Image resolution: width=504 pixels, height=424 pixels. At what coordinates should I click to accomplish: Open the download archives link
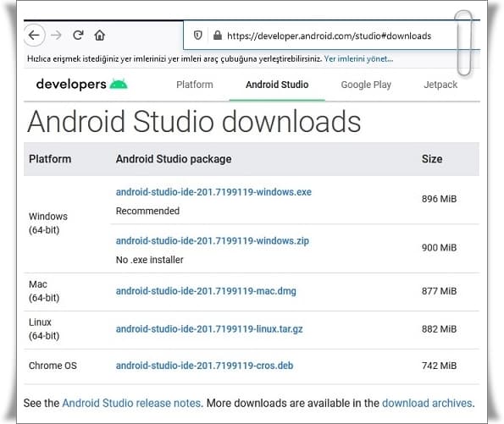[x=427, y=403]
